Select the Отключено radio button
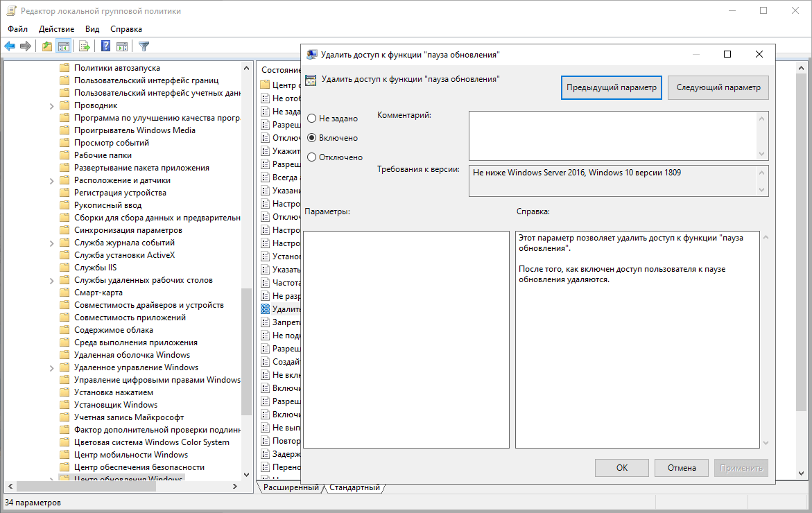Image resolution: width=812 pixels, height=513 pixels. (313, 157)
